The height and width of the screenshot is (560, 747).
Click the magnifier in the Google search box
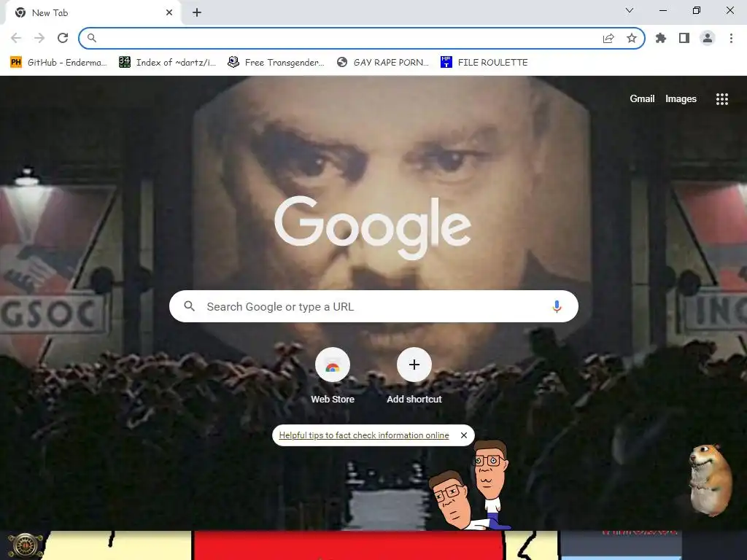click(190, 306)
